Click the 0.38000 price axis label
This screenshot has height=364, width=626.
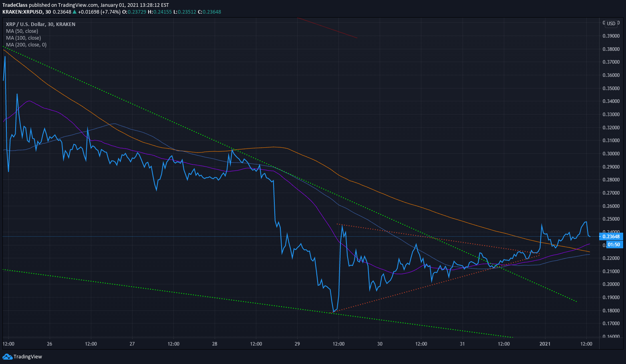coord(611,49)
